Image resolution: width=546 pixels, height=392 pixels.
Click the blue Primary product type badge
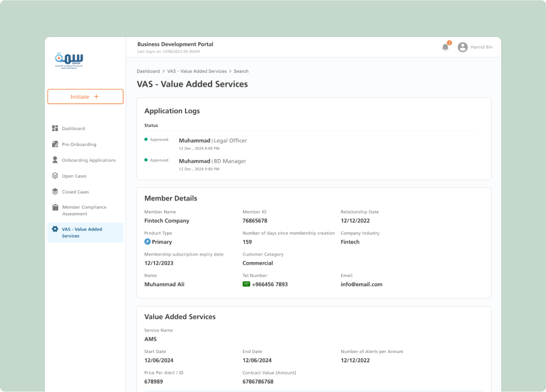point(147,242)
